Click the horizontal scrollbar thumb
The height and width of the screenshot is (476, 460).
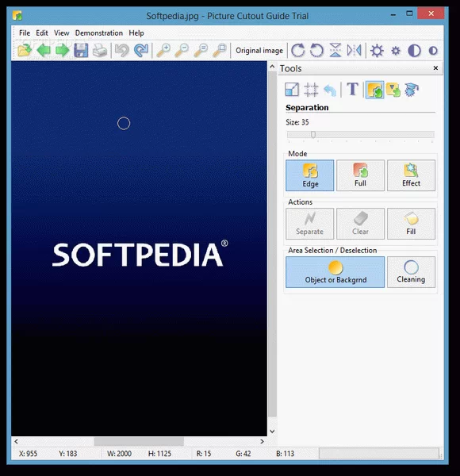pos(139,441)
